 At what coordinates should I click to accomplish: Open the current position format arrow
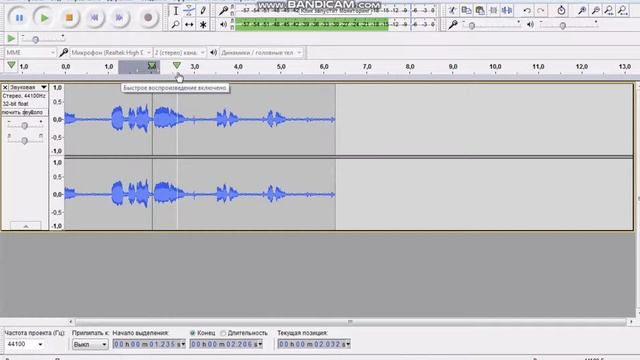(348, 344)
